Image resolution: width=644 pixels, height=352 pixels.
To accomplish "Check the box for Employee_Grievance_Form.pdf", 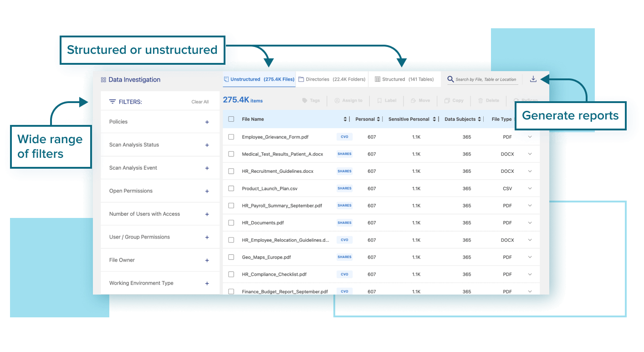I will 231,136.
